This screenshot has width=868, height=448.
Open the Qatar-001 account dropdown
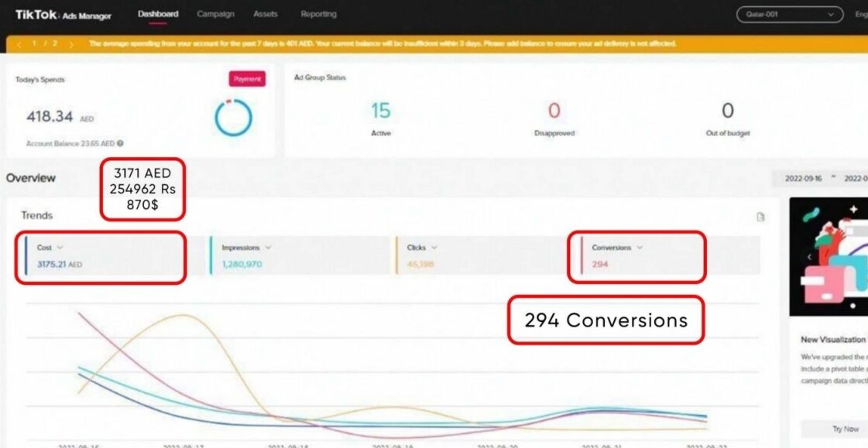point(789,15)
